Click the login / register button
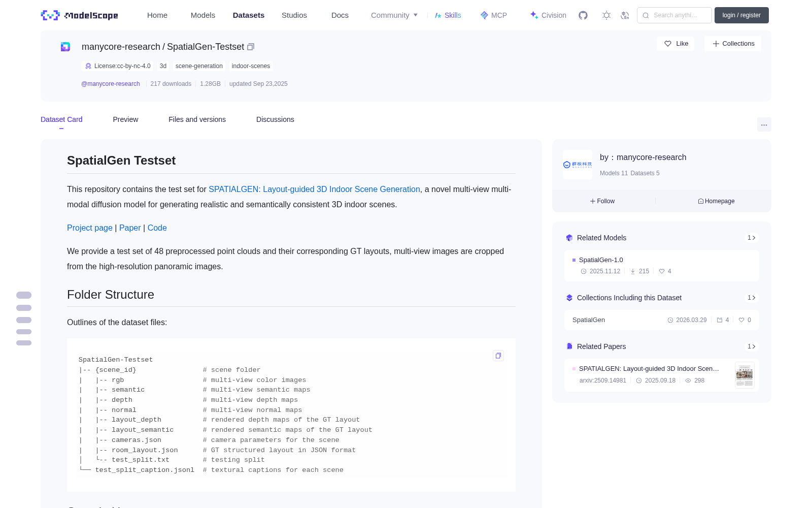 pos(741,15)
